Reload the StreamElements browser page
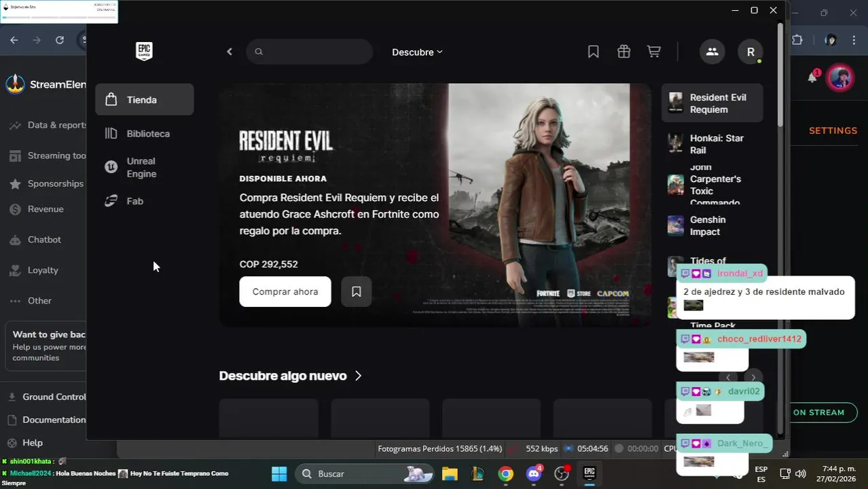Image resolution: width=868 pixels, height=489 pixels. (60, 40)
